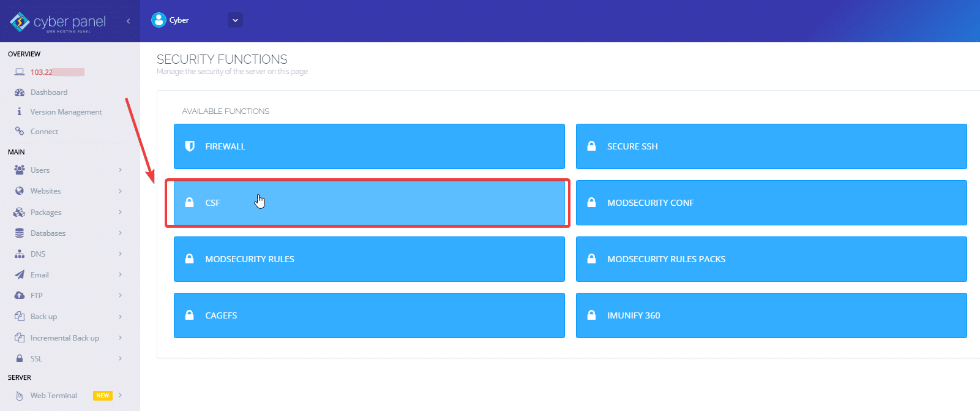Click the Web Terminal fire icon
Image resolution: width=980 pixels, height=411 pixels.
[20, 396]
